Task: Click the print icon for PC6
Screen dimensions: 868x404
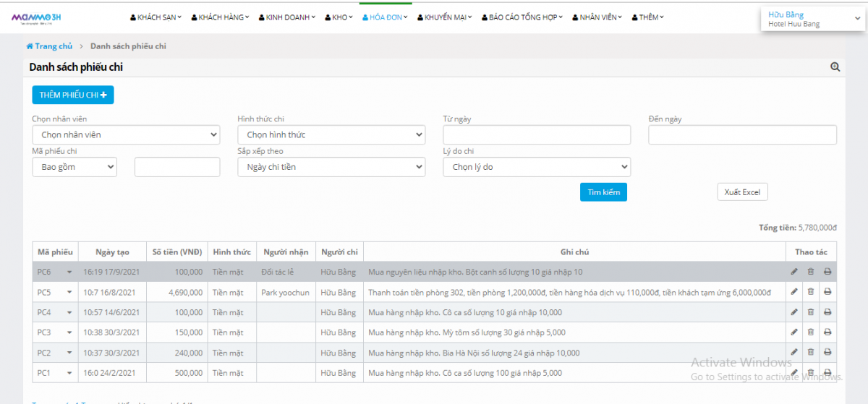Action: (827, 272)
